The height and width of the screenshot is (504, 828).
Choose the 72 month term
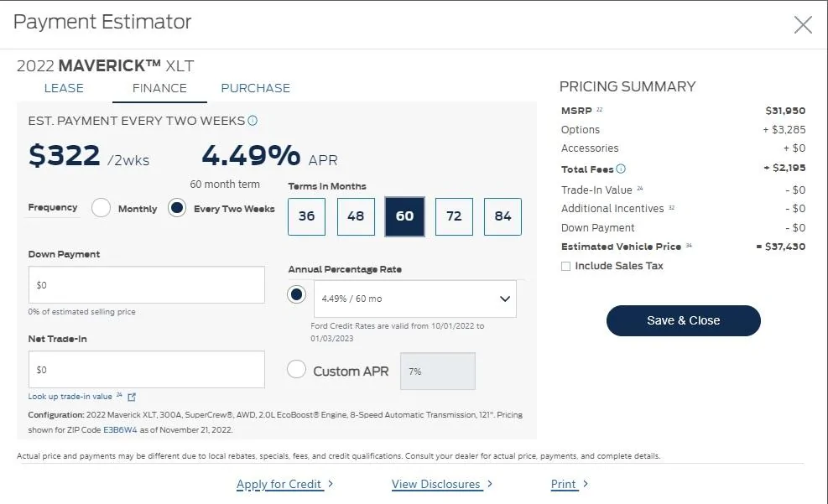[x=454, y=216]
